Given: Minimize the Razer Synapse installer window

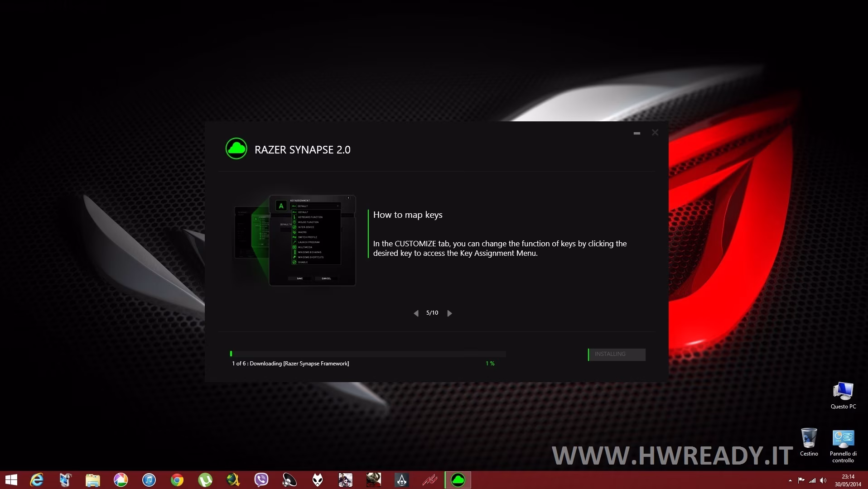Looking at the screenshot, I should click(637, 133).
